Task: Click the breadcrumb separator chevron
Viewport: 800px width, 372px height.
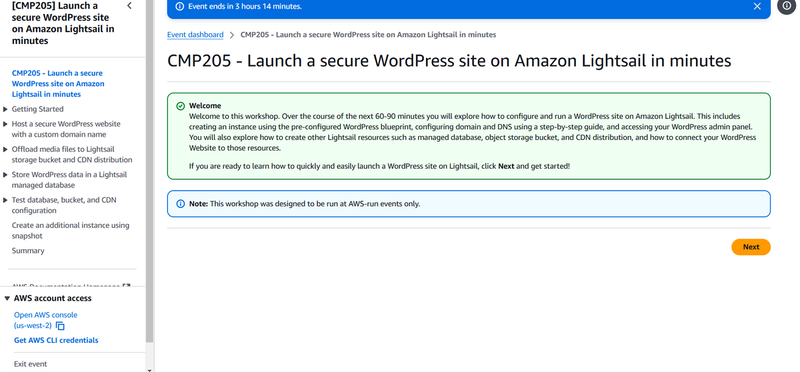Action: point(232,35)
